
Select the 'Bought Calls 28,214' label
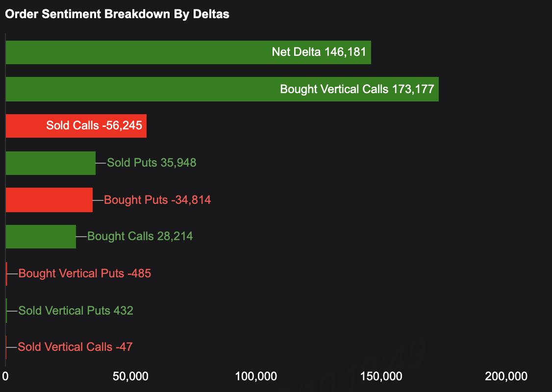coord(140,237)
